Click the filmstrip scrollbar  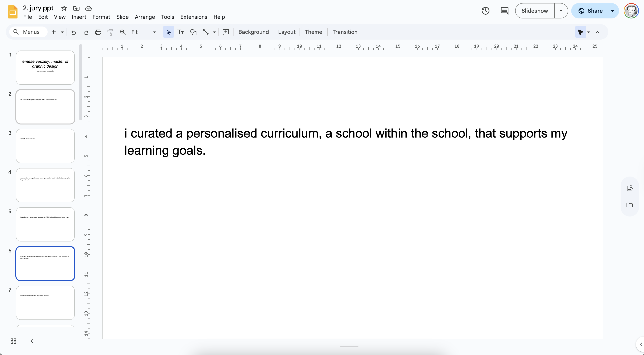[x=80, y=83]
